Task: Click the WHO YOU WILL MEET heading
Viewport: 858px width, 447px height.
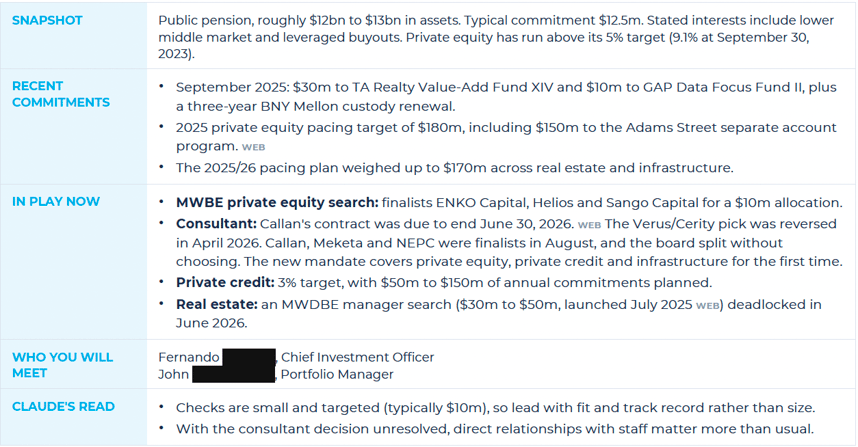Action: tap(62, 365)
